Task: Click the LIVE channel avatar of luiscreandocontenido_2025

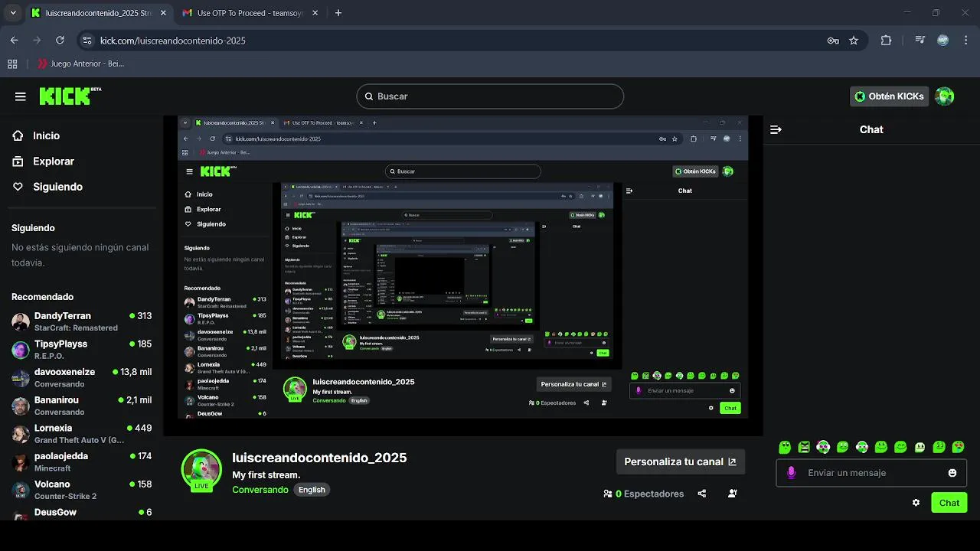Action: point(201,469)
